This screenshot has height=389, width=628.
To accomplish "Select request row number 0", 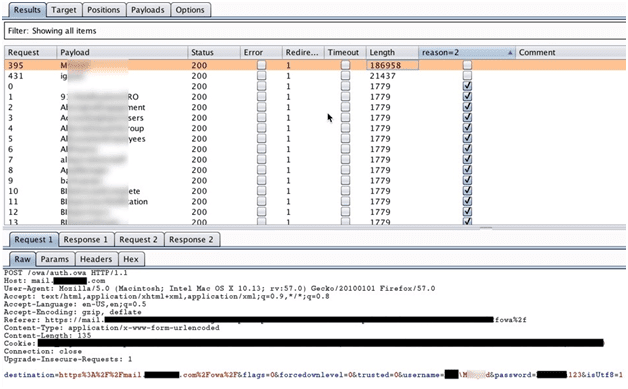I will (11, 87).
